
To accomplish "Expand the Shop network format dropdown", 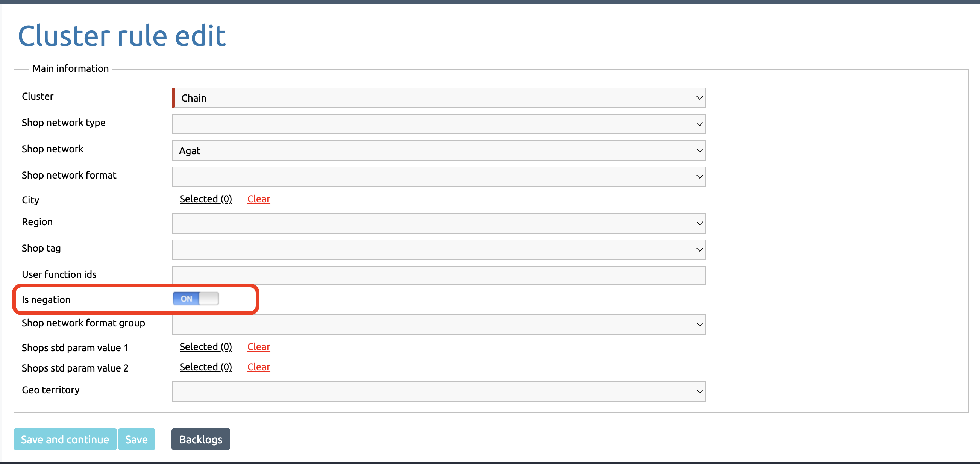I will pos(439,176).
